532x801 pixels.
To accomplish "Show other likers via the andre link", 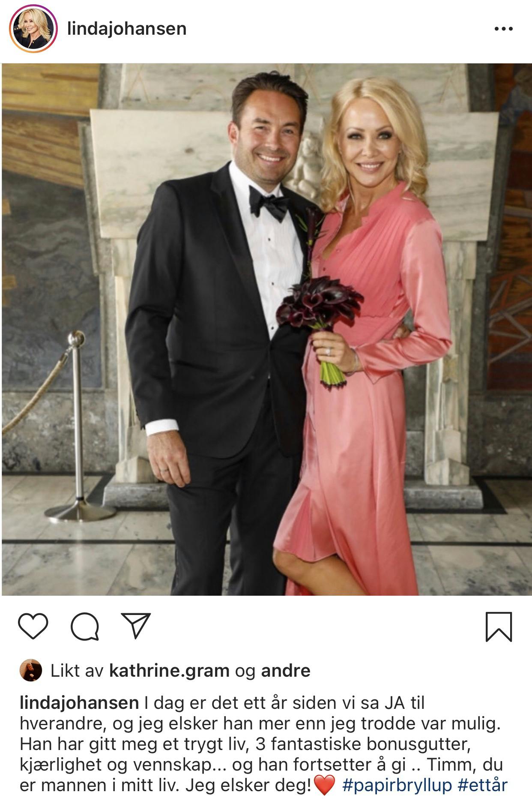I will 285,671.
